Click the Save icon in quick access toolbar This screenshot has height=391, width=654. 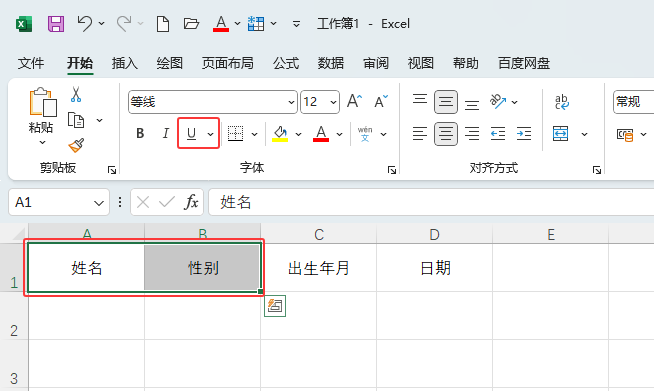56,24
